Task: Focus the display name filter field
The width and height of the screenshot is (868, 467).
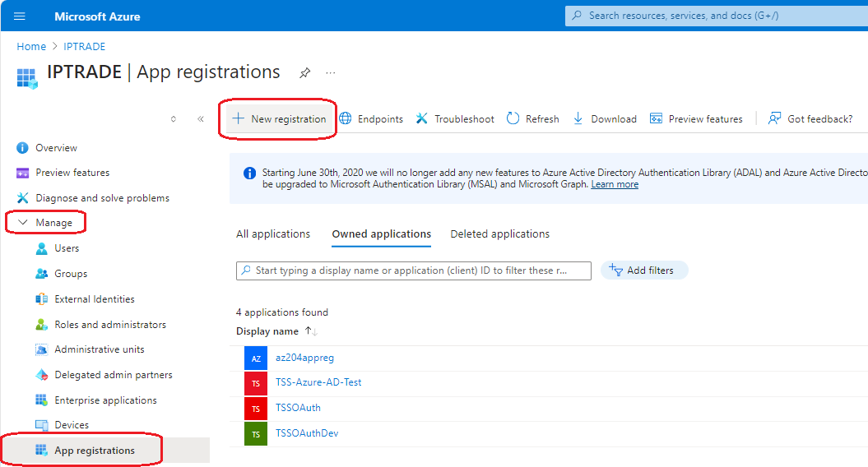Action: click(x=414, y=270)
